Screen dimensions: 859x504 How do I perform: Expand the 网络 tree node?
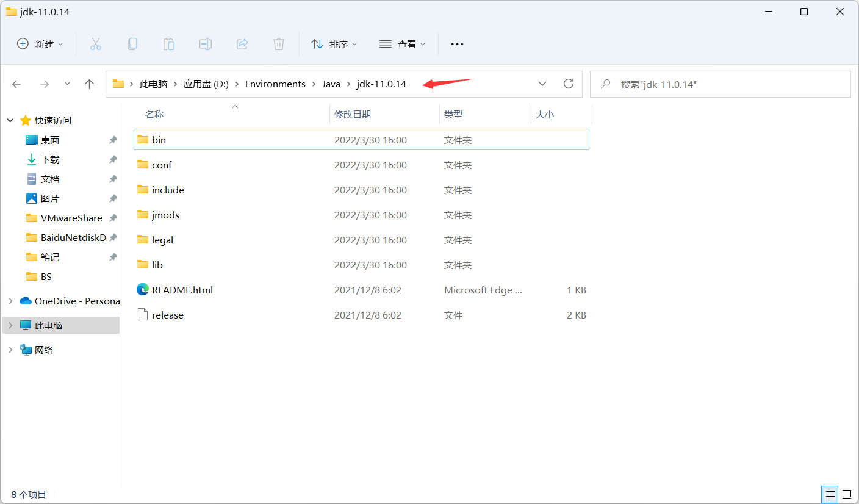tap(10, 350)
